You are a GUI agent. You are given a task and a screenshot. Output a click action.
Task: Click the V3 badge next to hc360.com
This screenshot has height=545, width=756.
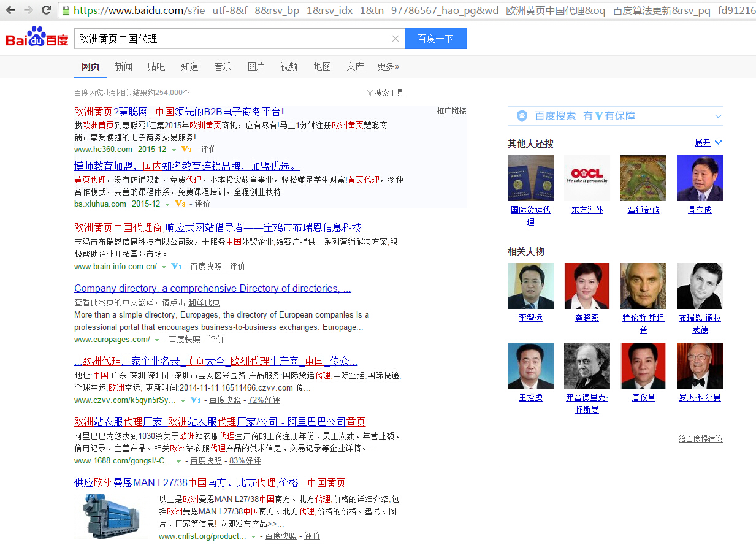pyautogui.click(x=187, y=150)
